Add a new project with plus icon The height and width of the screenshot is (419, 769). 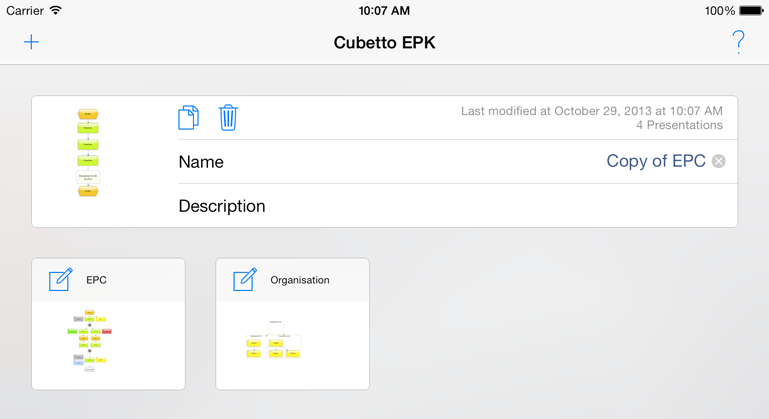(31, 42)
